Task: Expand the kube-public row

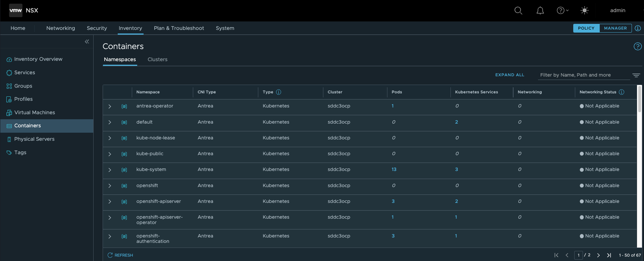Action: [110, 154]
